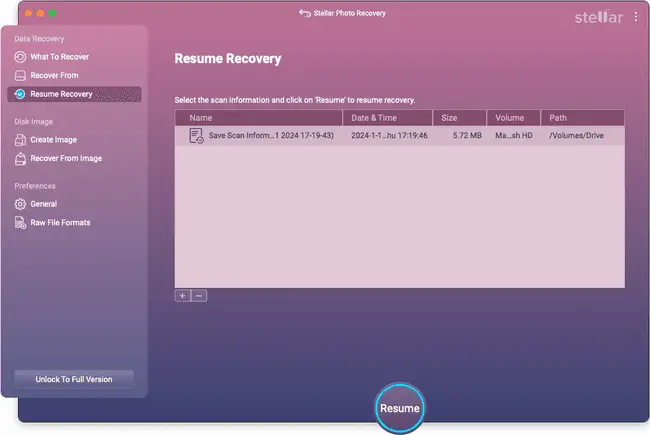Open Recover From section

click(54, 75)
